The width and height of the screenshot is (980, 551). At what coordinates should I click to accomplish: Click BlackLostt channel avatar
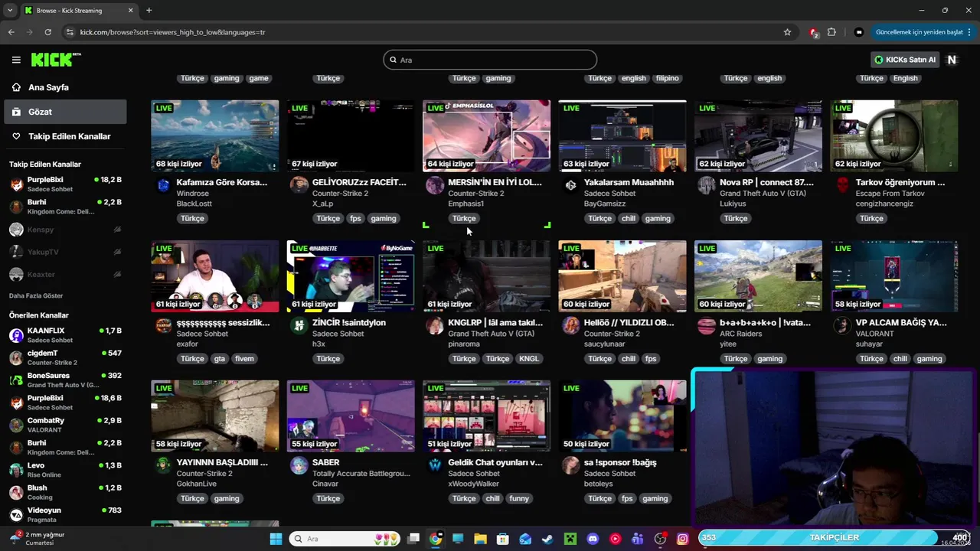[163, 185]
